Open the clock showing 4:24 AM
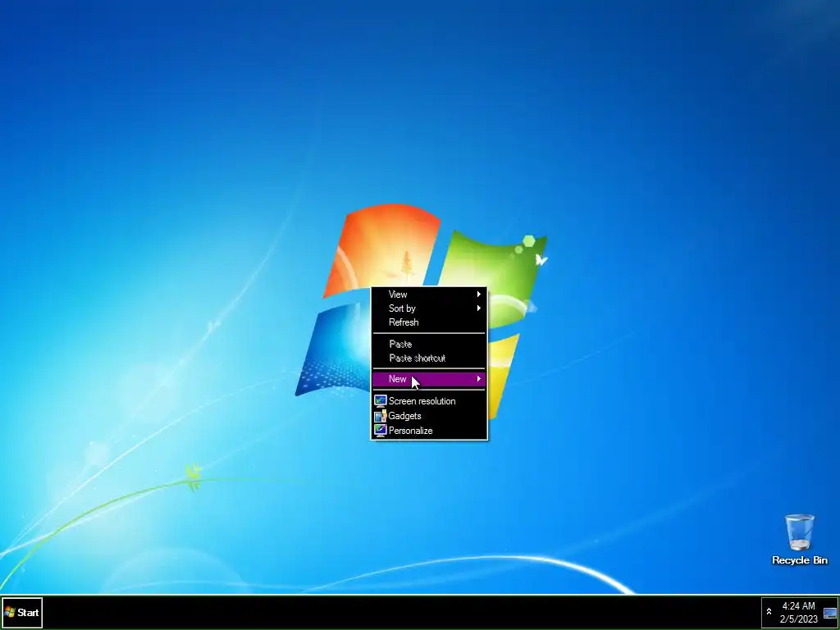This screenshot has height=630, width=840. (x=798, y=612)
